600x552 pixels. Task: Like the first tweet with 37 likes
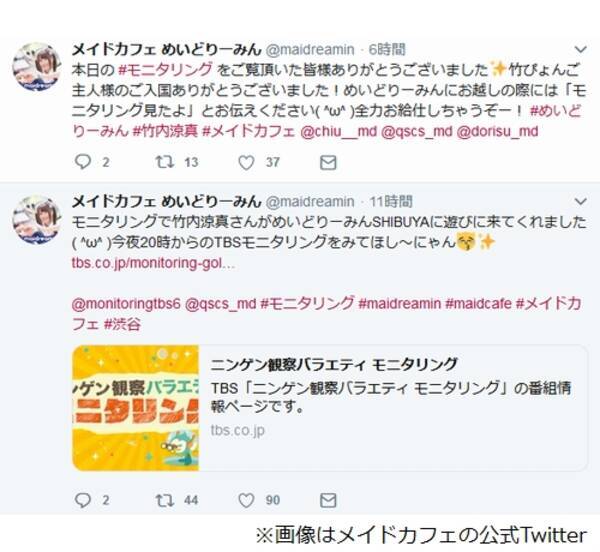[246, 163]
